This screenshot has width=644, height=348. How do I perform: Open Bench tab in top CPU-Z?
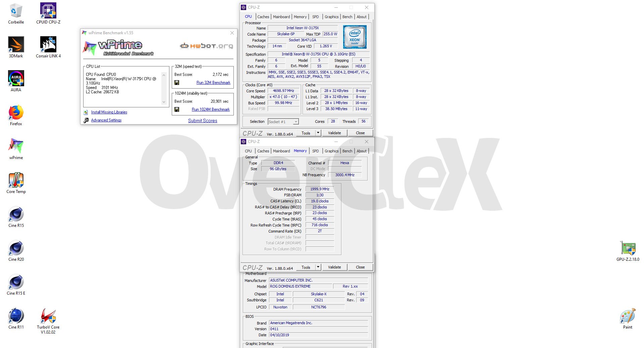coord(347,17)
